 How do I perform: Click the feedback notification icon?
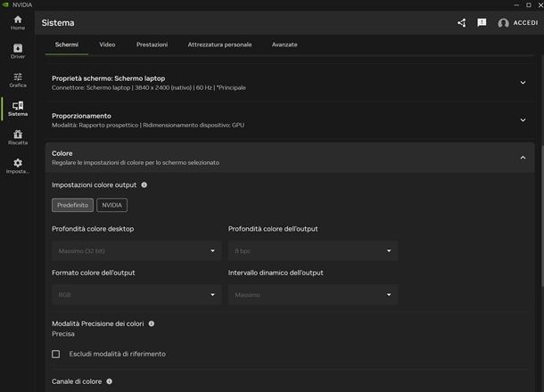pyautogui.click(x=482, y=23)
